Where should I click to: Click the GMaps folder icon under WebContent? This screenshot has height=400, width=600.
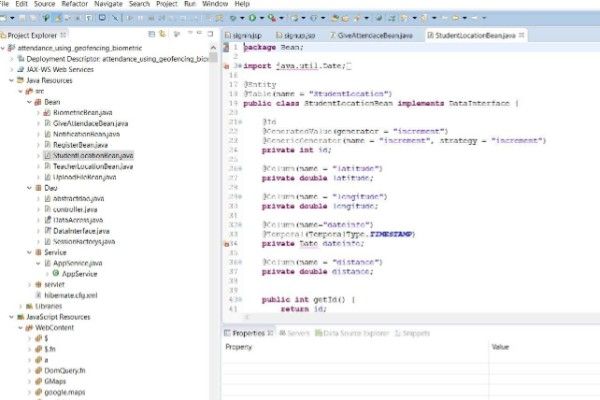[38, 381]
